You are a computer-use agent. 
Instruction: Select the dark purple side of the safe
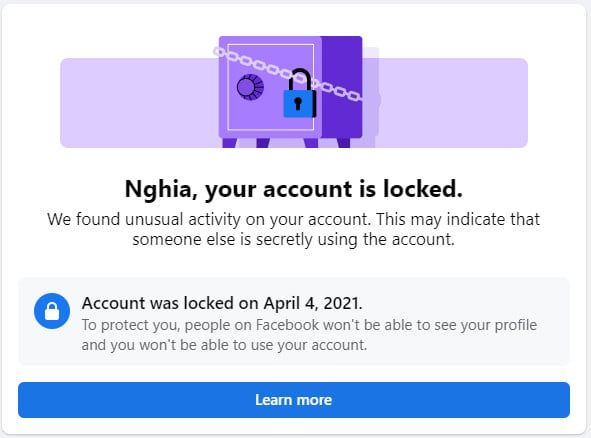click(341, 87)
